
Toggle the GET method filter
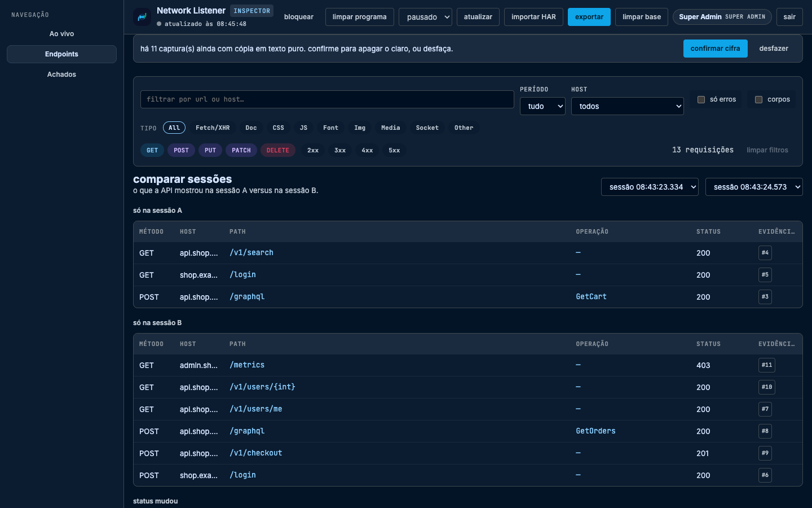coord(152,150)
